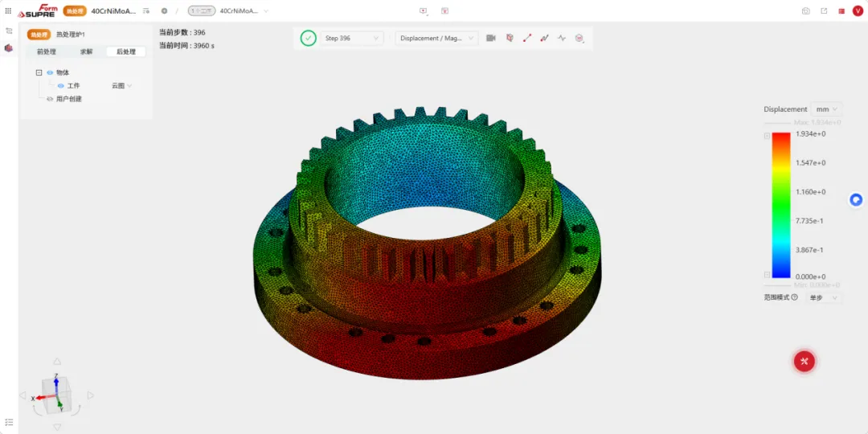Click the SupreForm logo
This screenshot has width=868, height=434.
[38, 11]
